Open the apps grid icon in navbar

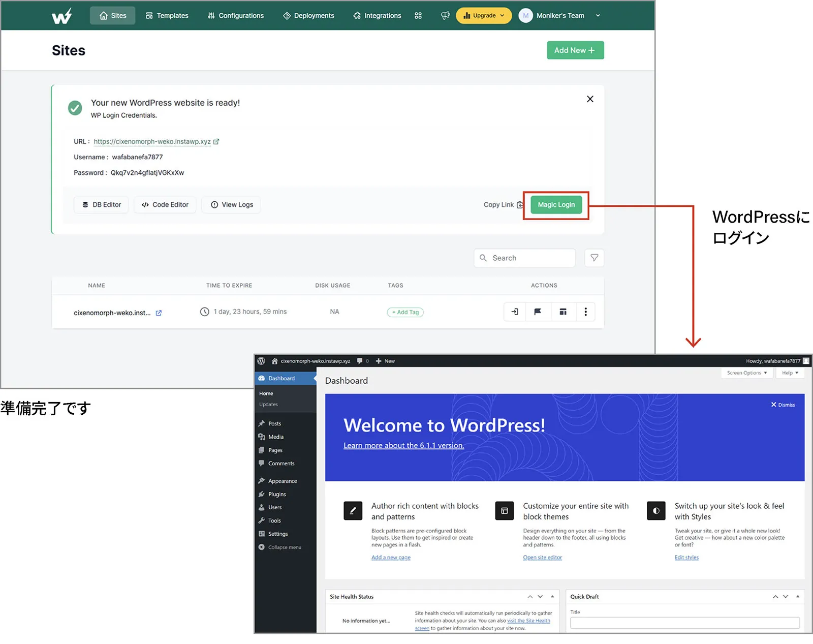click(x=418, y=16)
